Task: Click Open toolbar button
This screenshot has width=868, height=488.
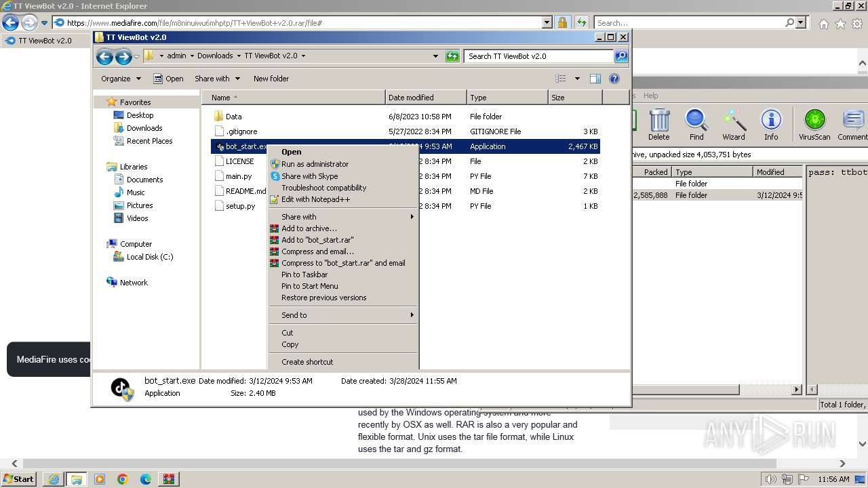Action: coord(168,79)
